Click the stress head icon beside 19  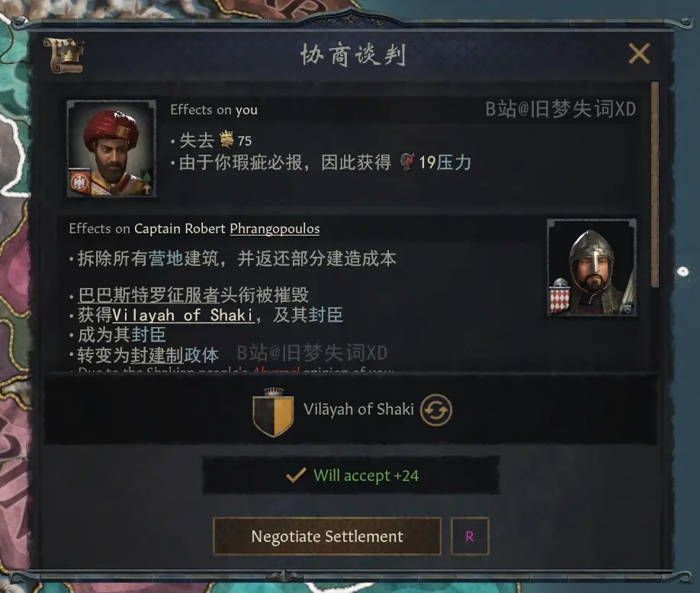(406, 162)
